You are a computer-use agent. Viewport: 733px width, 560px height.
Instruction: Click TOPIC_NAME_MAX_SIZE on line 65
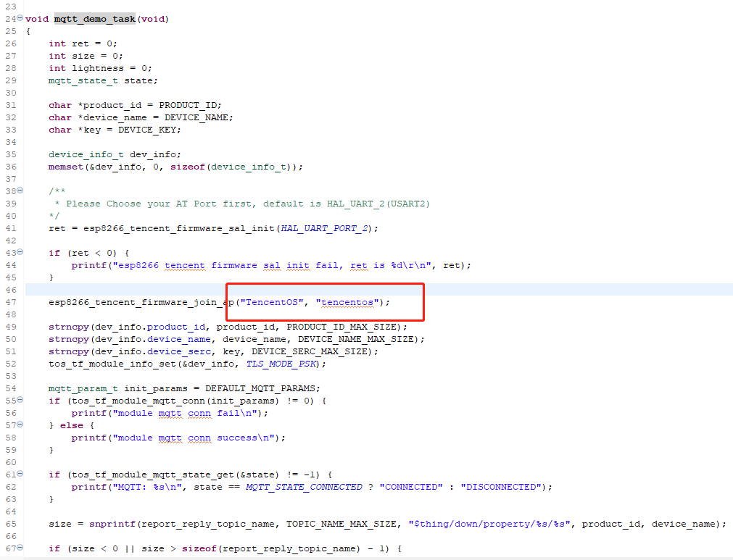[341, 524]
